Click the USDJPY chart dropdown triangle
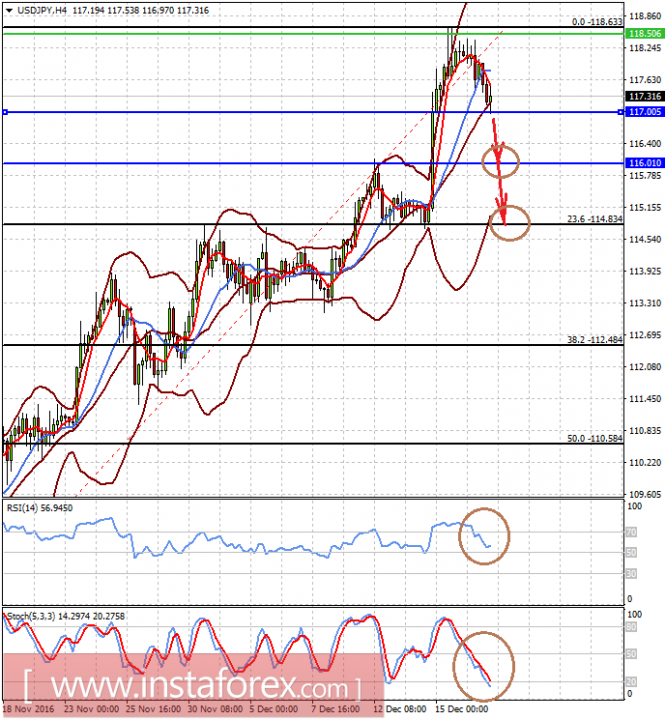This screenshot has width=665, height=720. pos(9,10)
